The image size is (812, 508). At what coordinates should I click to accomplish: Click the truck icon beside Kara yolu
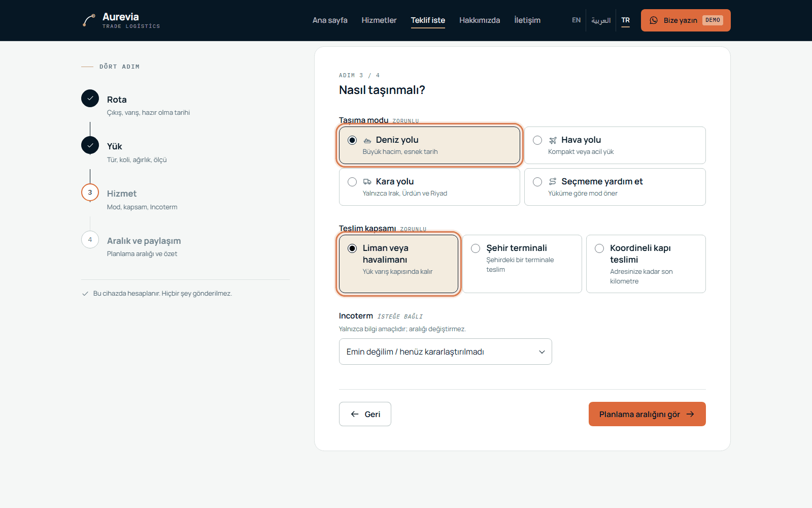[x=367, y=182]
